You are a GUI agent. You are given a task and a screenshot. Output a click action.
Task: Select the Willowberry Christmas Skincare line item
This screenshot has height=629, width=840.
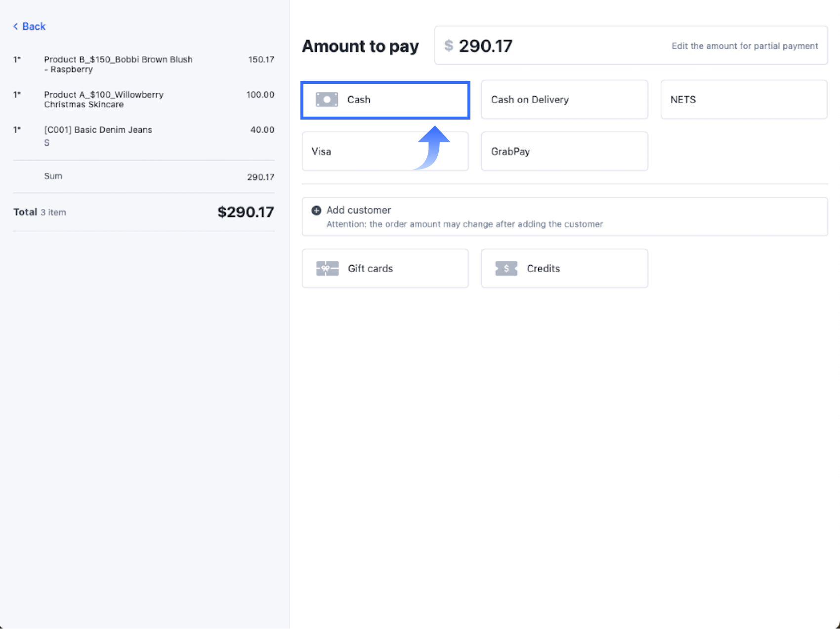104,99
